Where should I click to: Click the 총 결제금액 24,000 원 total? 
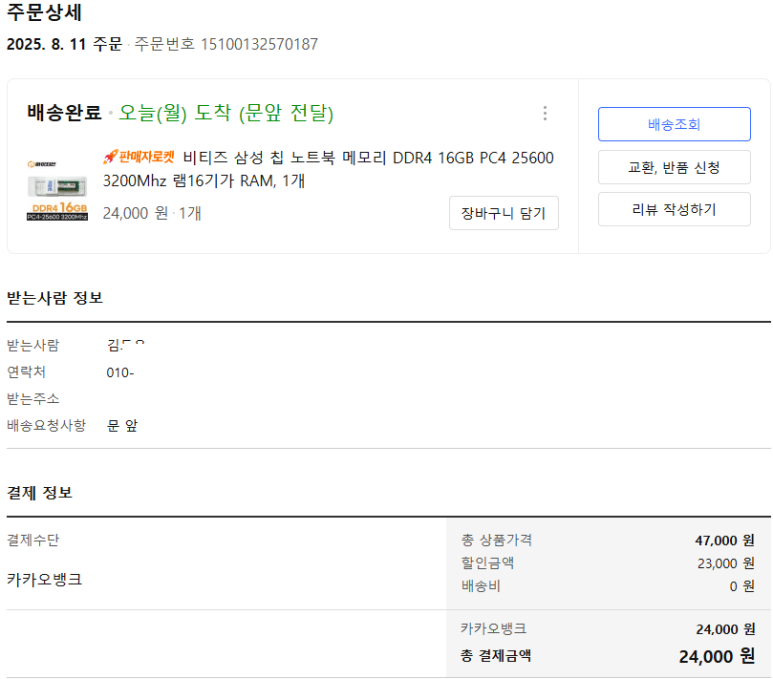(716, 656)
